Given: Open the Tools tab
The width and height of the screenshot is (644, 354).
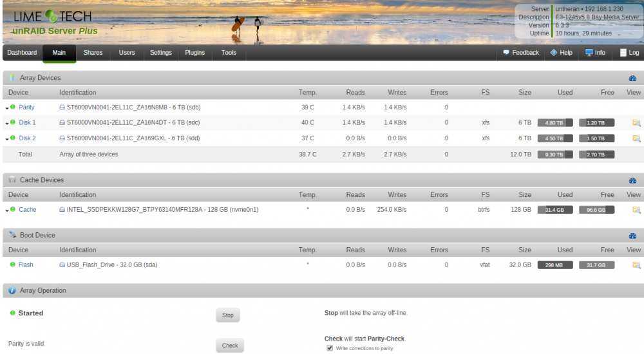Looking at the screenshot, I should (x=229, y=53).
